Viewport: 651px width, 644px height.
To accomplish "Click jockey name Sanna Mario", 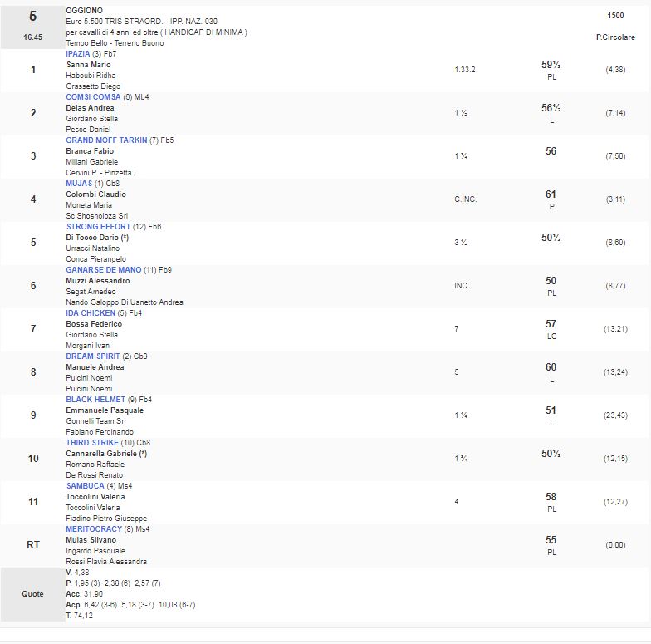I will [x=88, y=65].
